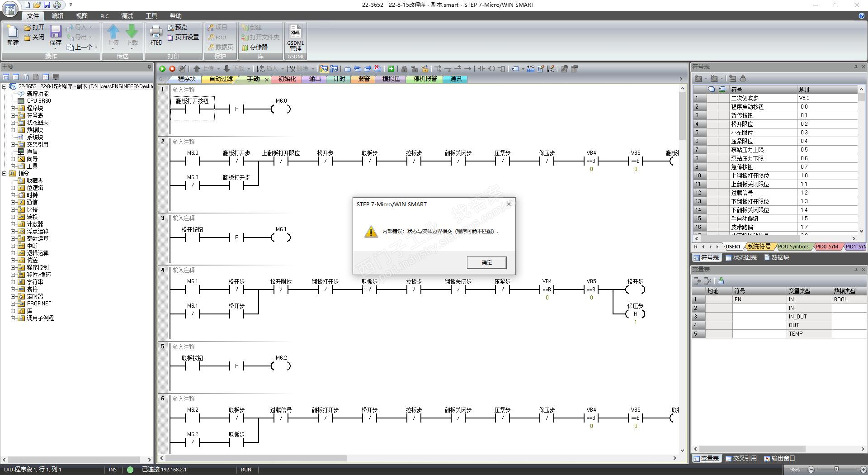The height and width of the screenshot is (475, 868).
Task: Click the 打开 (Open) ribbon item
Action: [34, 27]
